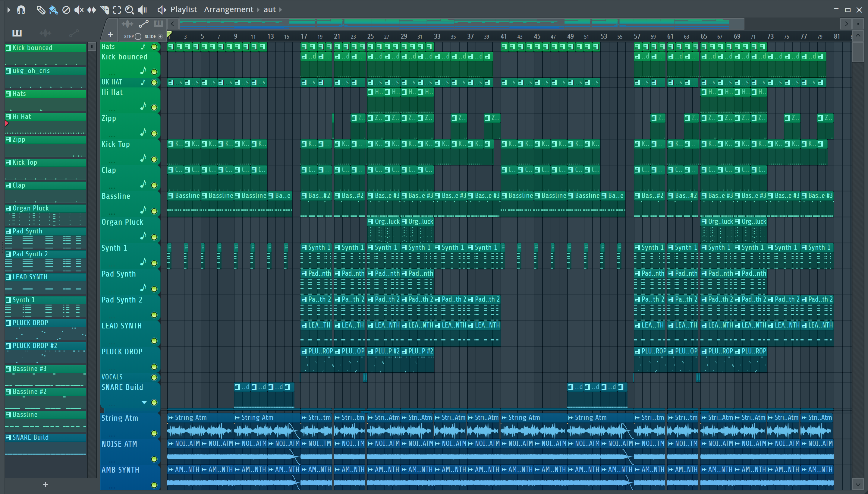Click note icon on Synth 1 track
The height and width of the screenshot is (494, 868).
(x=143, y=261)
